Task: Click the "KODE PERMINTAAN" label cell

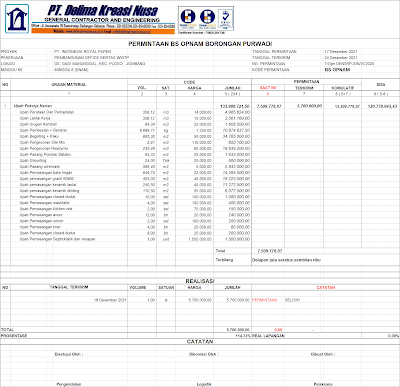Action: (x=270, y=70)
